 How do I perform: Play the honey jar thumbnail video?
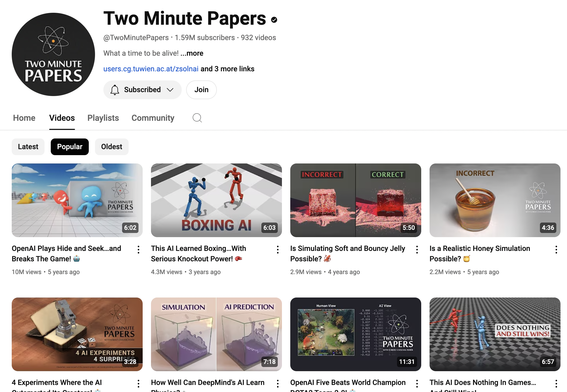(495, 200)
